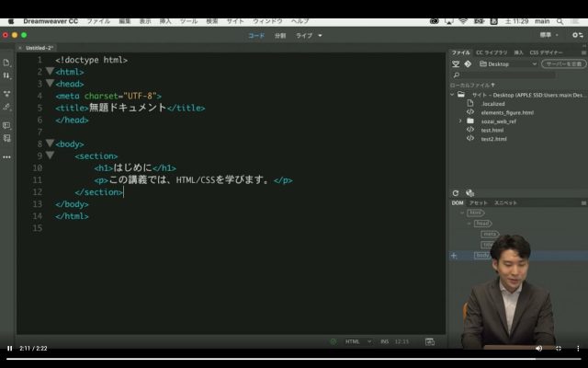The width and height of the screenshot is (588, 368).
Task: Switch to コード view
Action: (x=256, y=36)
